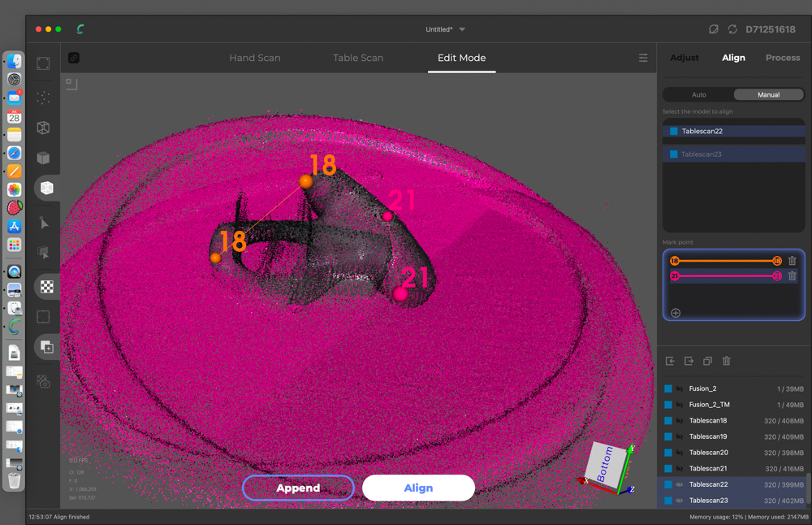This screenshot has height=525, width=812.
Task: Delete the orange mark point pair 18
Action: click(x=793, y=261)
